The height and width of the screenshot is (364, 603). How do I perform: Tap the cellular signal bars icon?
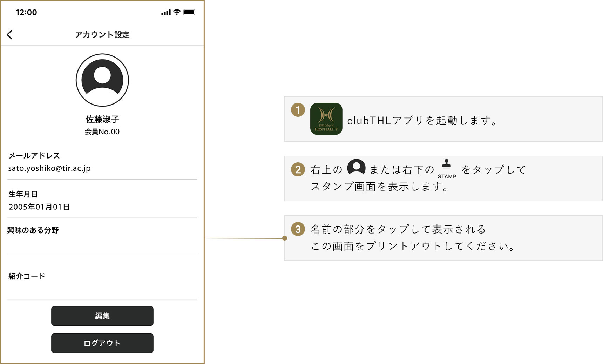[166, 13]
